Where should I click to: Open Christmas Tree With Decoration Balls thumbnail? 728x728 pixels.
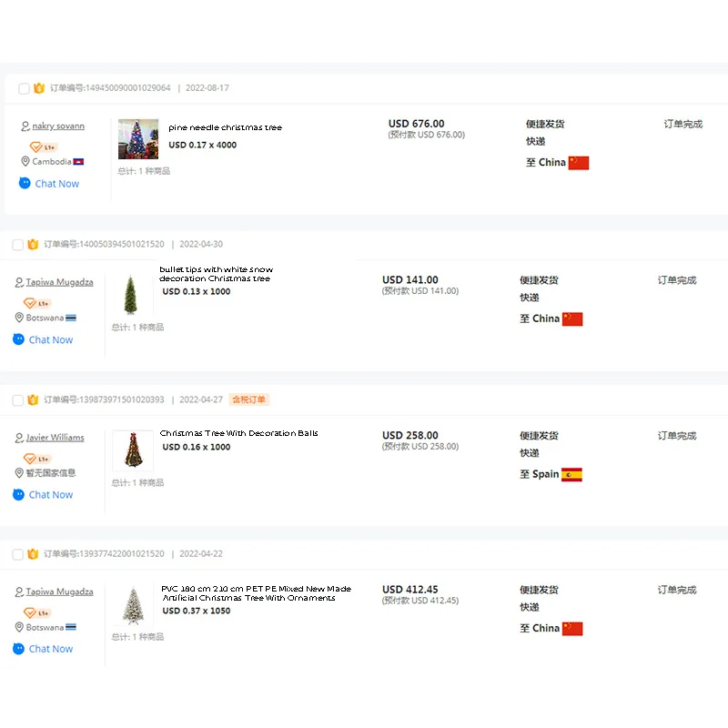pyautogui.click(x=133, y=450)
